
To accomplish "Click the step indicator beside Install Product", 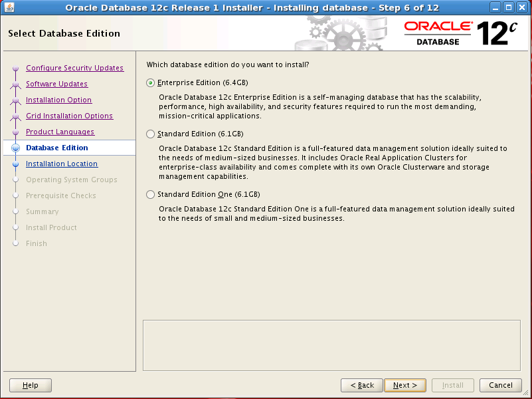I will tap(16, 227).
